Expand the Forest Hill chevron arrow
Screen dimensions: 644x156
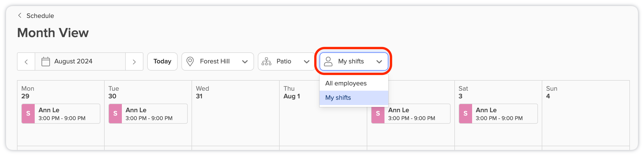[245, 62]
